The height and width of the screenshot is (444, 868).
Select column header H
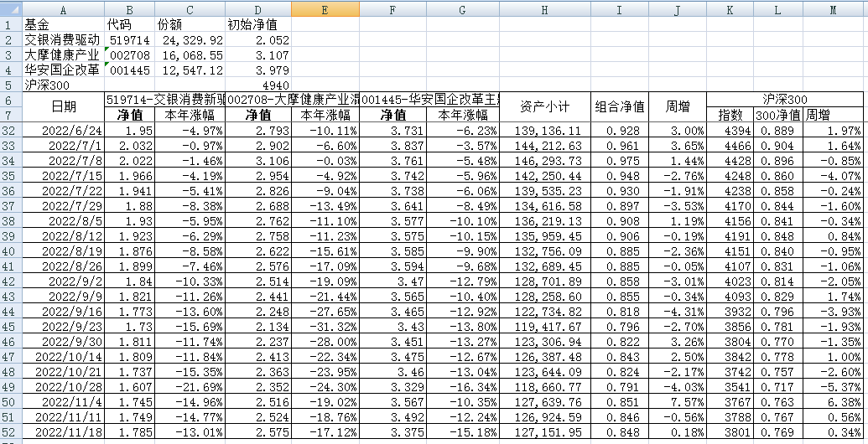pos(545,9)
